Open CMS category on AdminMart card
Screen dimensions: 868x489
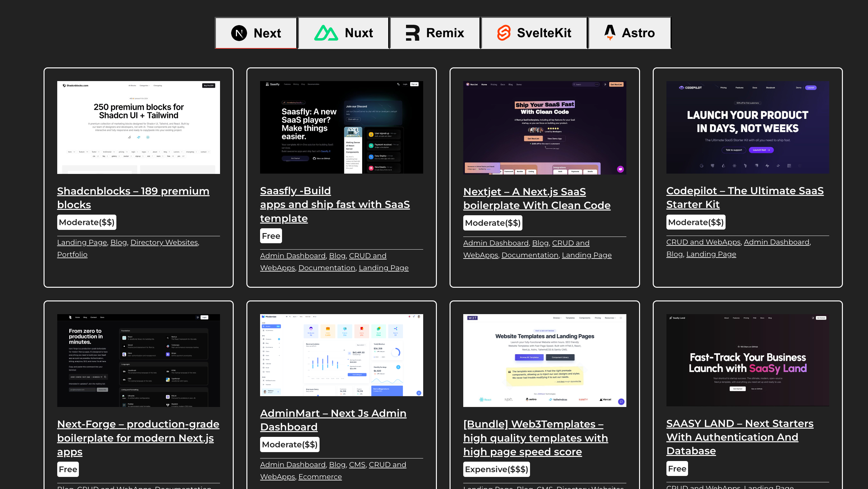(357, 465)
